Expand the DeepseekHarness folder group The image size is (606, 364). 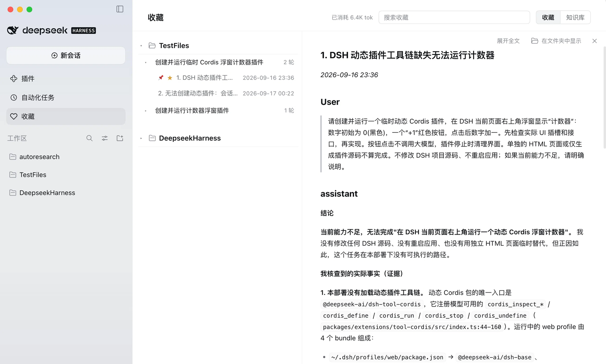click(141, 138)
